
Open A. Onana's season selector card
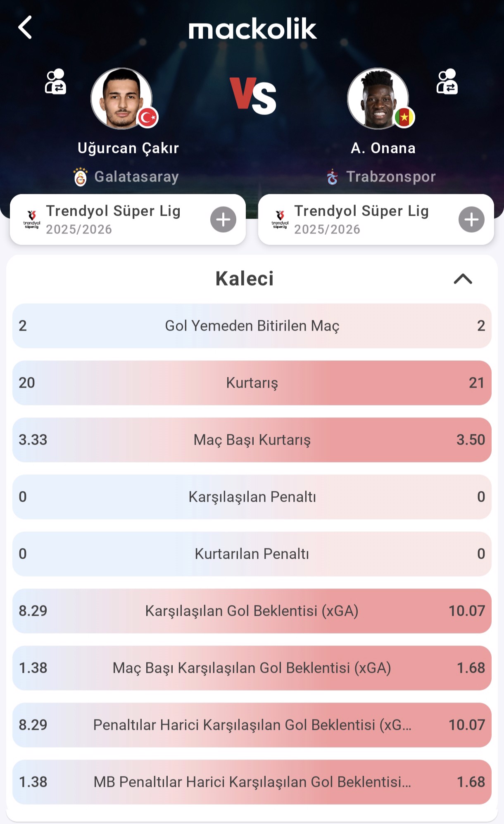point(359,219)
